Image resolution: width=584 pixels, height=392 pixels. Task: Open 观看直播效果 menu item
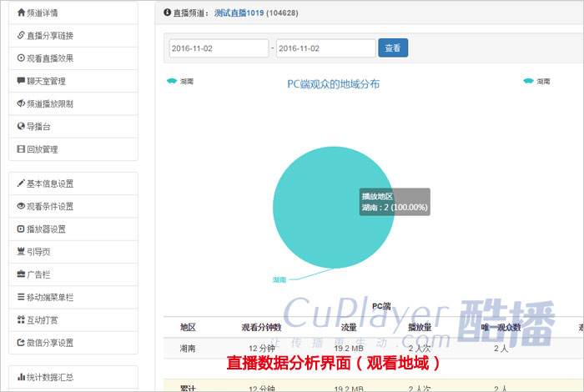point(73,58)
